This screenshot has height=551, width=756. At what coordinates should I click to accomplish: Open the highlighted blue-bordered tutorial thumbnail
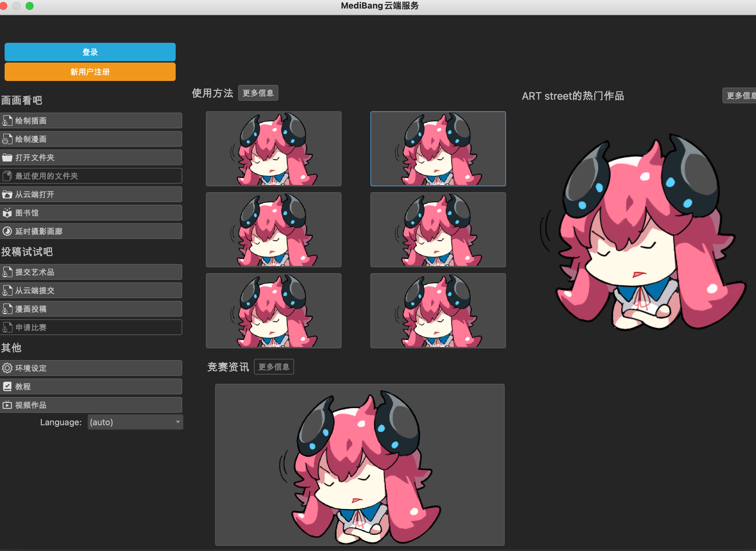click(438, 149)
